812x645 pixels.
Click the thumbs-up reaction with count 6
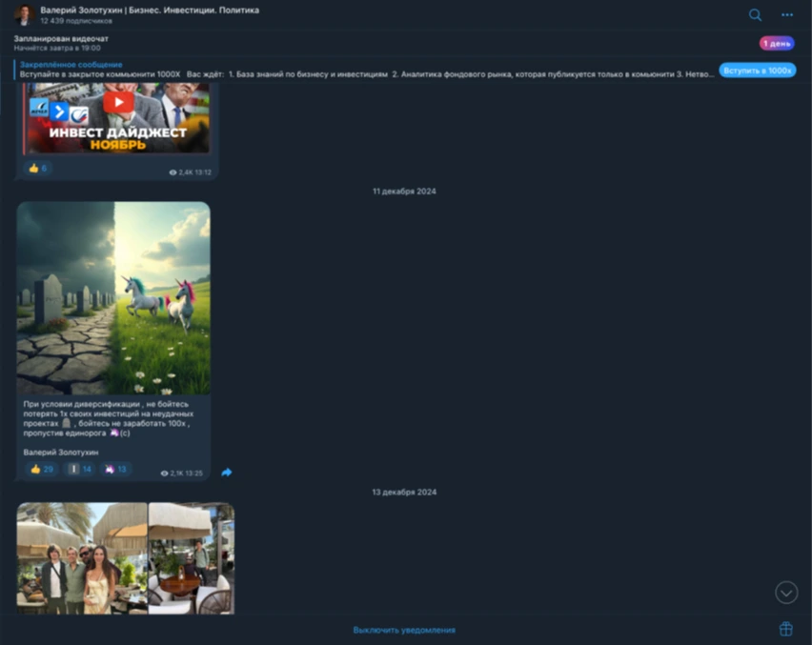(x=38, y=169)
